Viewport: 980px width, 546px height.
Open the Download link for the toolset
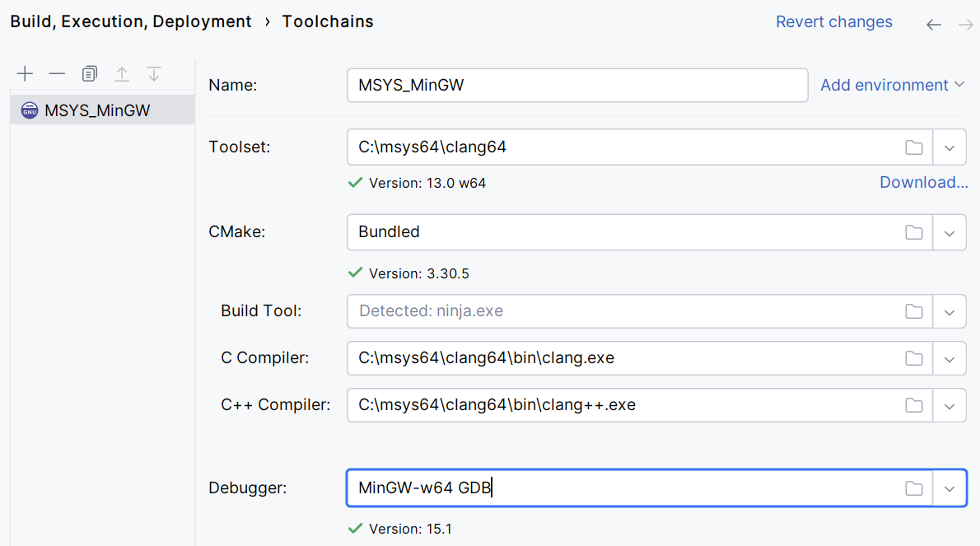pyautogui.click(x=923, y=182)
